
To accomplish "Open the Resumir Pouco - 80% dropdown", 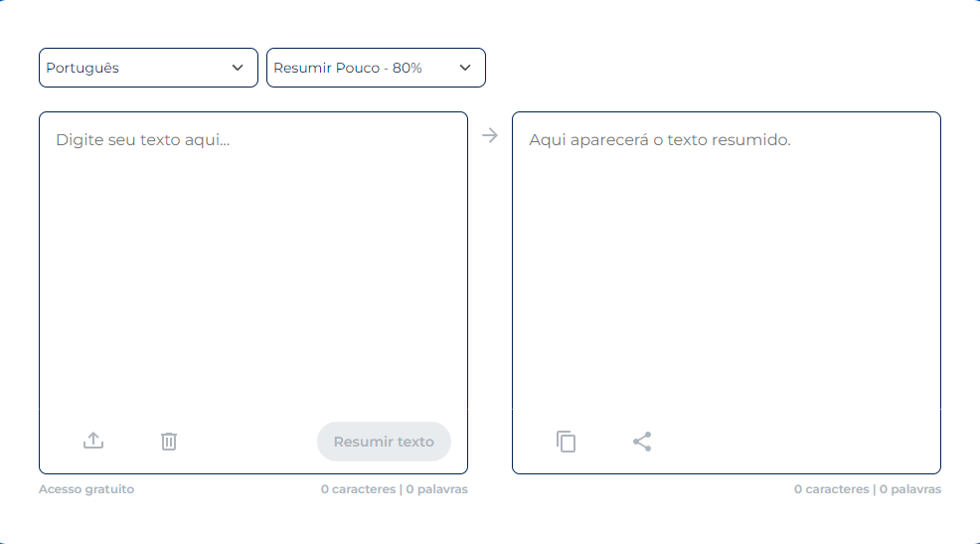I will (376, 68).
